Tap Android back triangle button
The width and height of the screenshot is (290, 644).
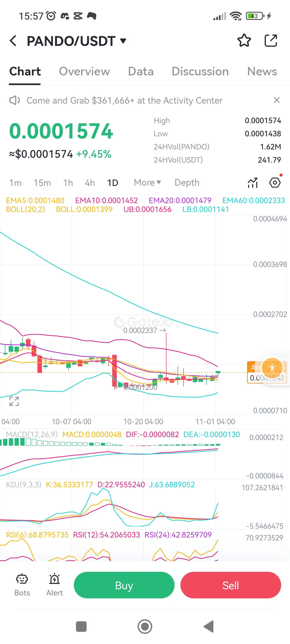click(x=209, y=627)
